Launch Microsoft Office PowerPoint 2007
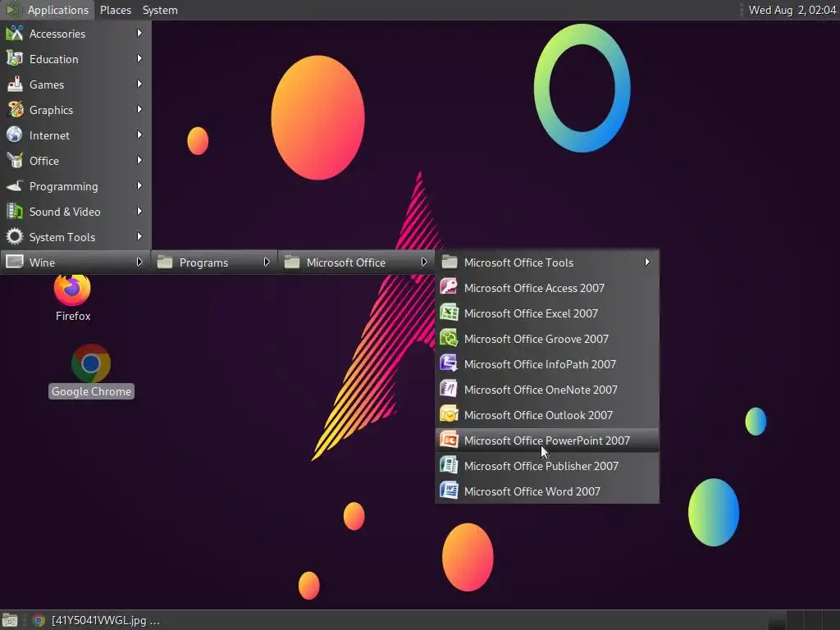The height and width of the screenshot is (630, 840). pyautogui.click(x=547, y=441)
